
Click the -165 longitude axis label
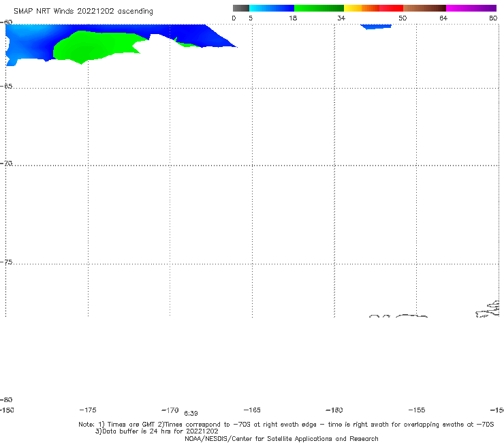[x=252, y=410]
